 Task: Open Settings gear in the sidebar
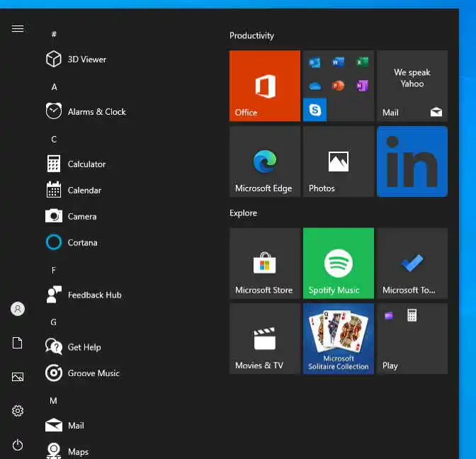click(x=18, y=411)
